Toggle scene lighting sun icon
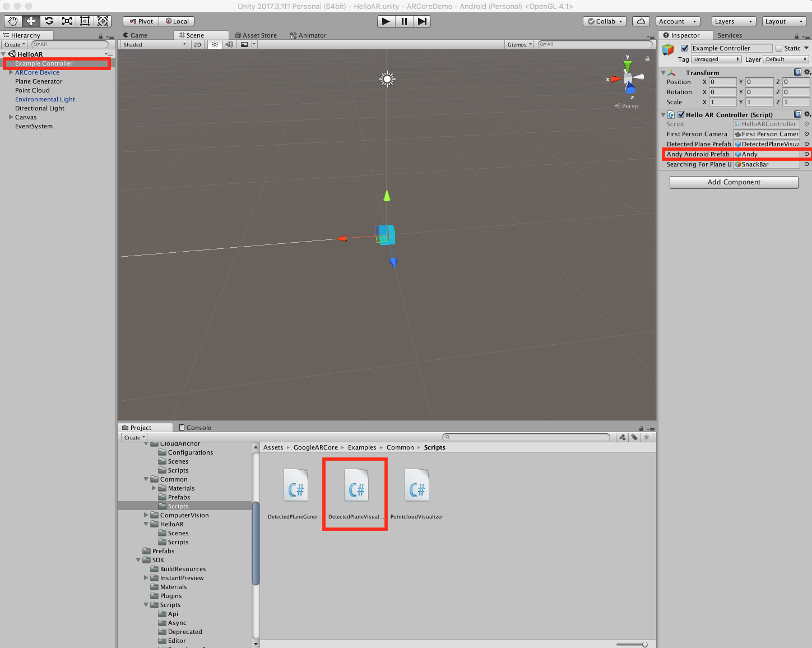This screenshot has height=648, width=812. tap(215, 44)
